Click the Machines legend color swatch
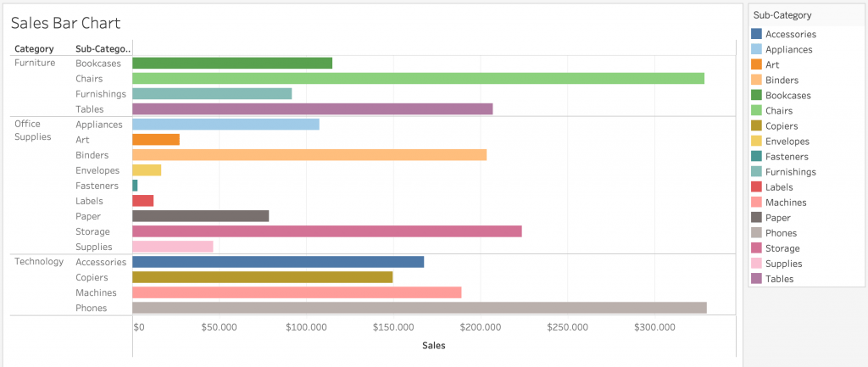The width and height of the screenshot is (868, 367). pos(756,202)
